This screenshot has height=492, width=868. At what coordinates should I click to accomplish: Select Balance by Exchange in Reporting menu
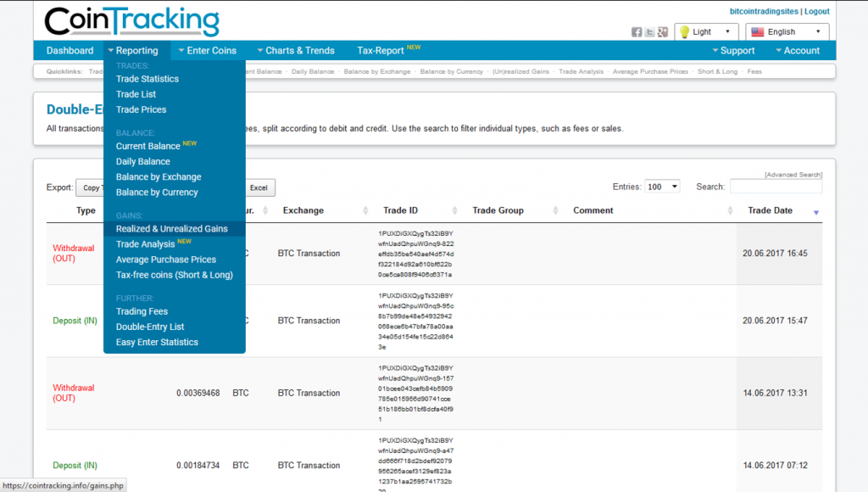[x=159, y=176]
